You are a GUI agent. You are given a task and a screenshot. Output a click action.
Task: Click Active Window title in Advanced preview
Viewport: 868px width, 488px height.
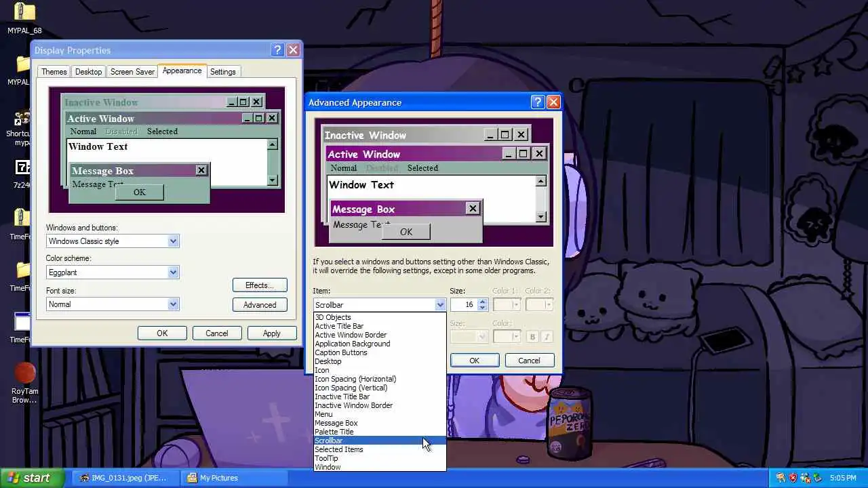point(364,155)
